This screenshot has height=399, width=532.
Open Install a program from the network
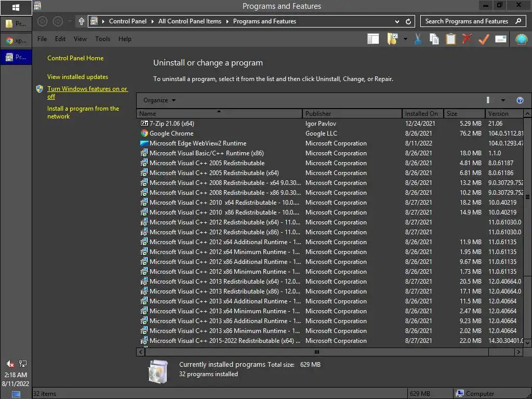tap(83, 112)
